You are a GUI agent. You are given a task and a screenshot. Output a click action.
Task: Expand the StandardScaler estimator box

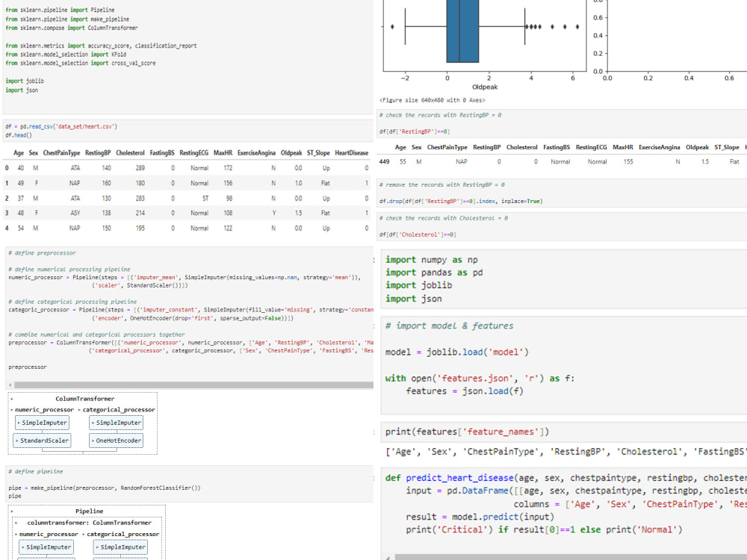click(43, 439)
